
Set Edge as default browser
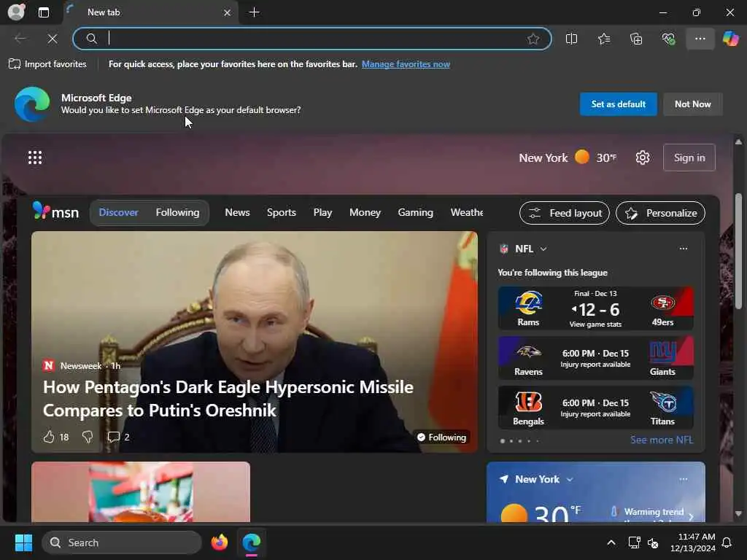(x=619, y=104)
